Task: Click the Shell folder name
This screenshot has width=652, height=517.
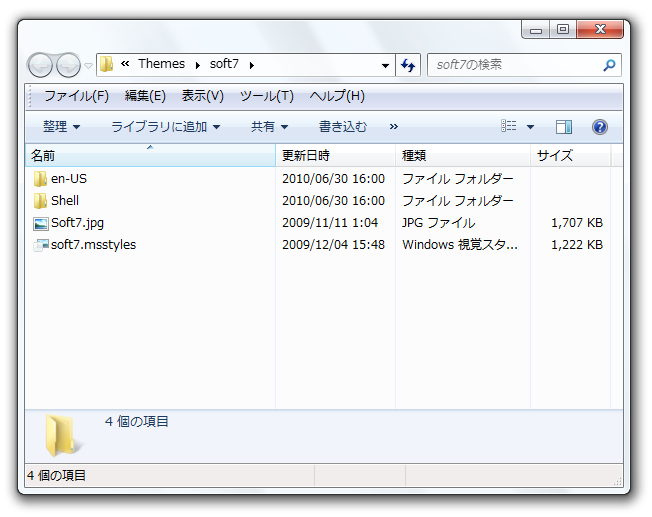Action: 65,201
